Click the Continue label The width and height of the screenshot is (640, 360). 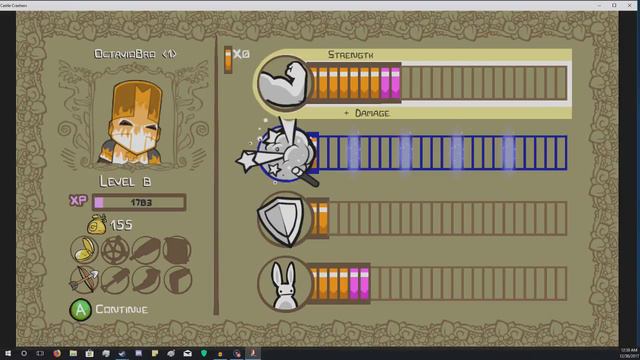pyautogui.click(x=122, y=309)
